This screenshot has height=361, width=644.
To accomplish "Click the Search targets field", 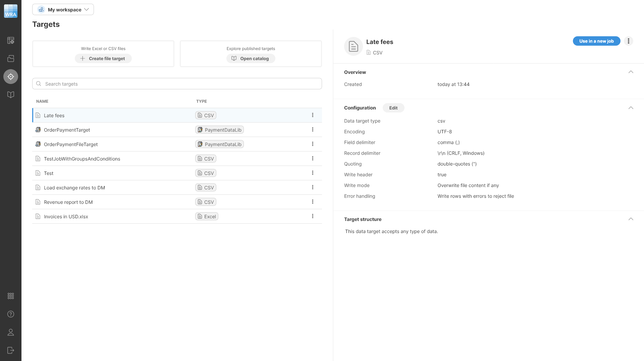I will 177,84.
